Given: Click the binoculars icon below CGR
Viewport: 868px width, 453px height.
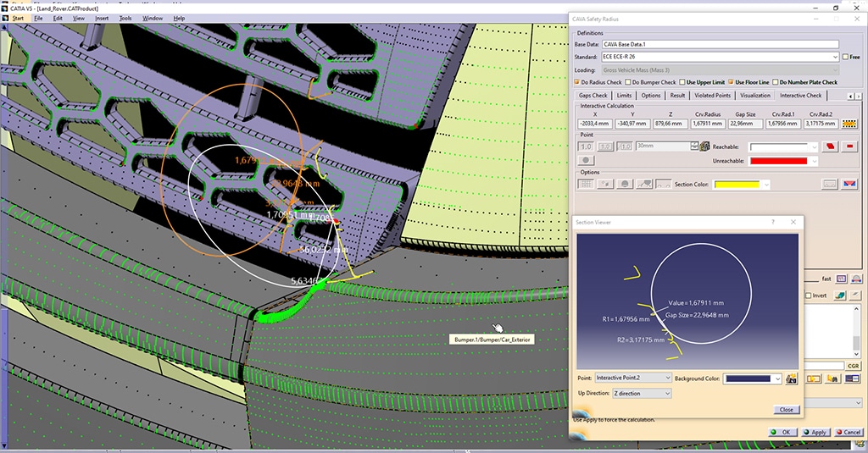Looking at the screenshot, I should click(x=832, y=378).
